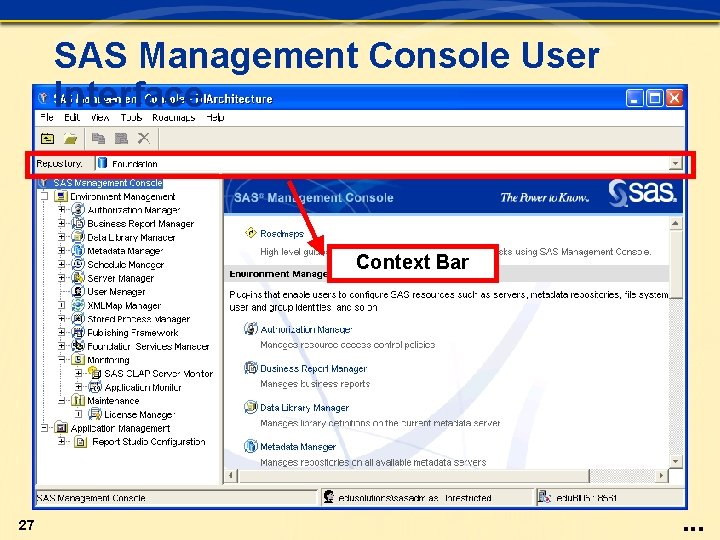
Task: Expand the Authorization Manager node
Action: pyautogui.click(x=62, y=210)
